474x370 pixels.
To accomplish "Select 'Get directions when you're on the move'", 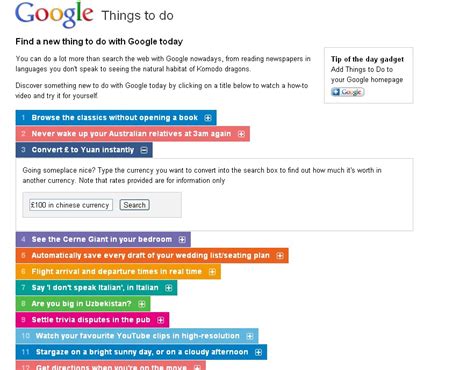I will 111,367.
